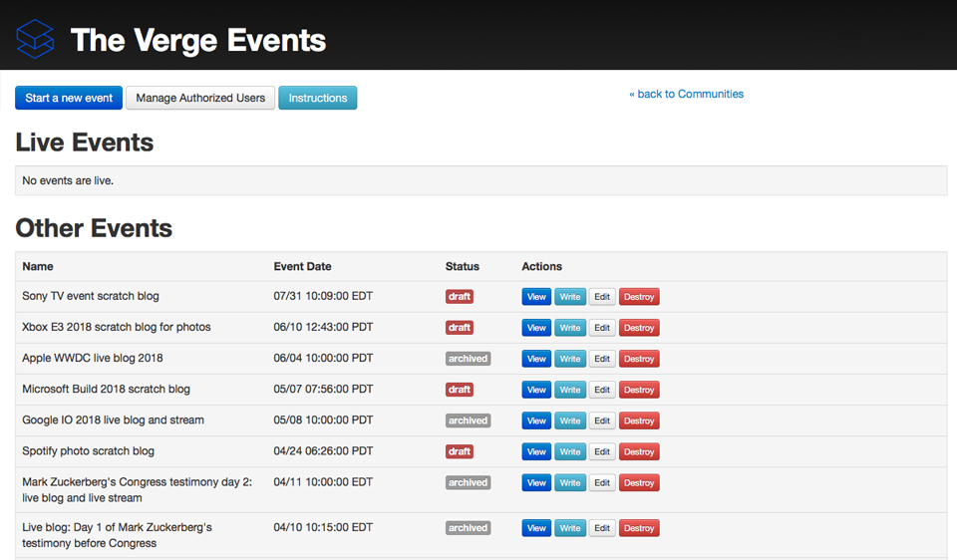Destroy Zuckerberg's Congress testimony day 2 event
Viewport: 957px width, 560px height.
point(639,483)
